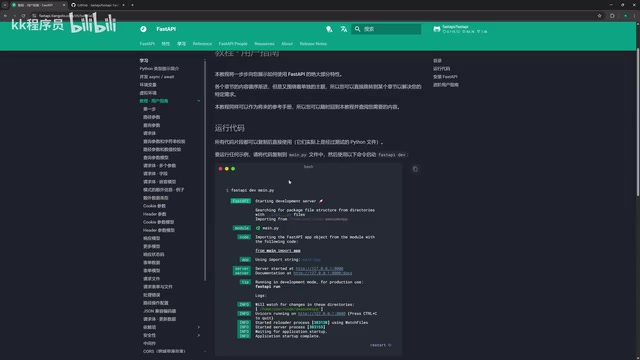Viewport: 640px width, 360px height.
Task: Open the async / await sidebar link
Action: click(x=157, y=77)
